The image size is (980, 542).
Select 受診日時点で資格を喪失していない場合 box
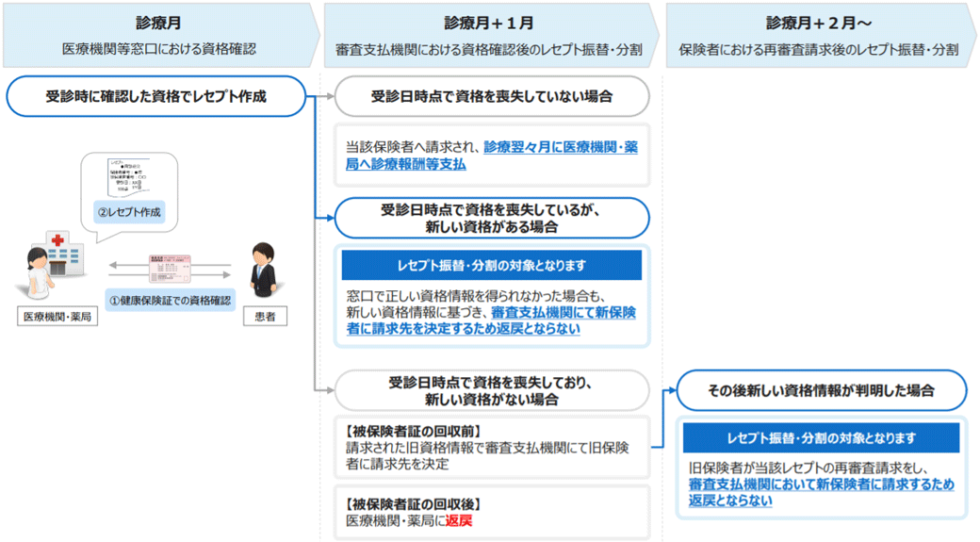tap(492, 96)
